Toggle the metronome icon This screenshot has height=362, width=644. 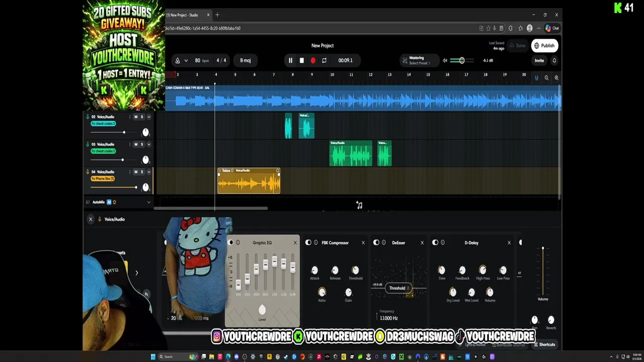click(x=178, y=60)
